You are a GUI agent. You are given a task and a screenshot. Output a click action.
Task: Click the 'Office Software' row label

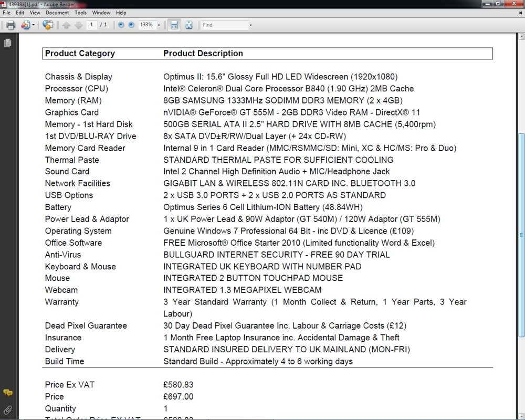[x=73, y=243]
